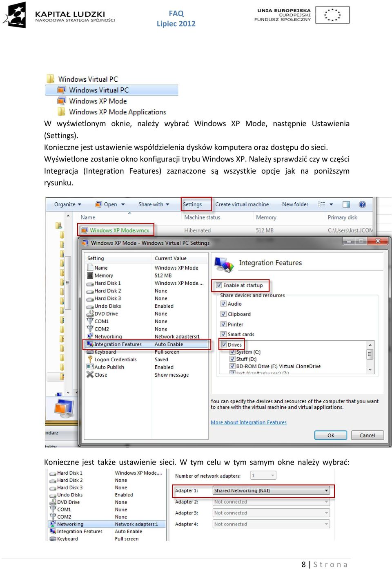Toggle BD-ROM Drive (F:) Virtual CloneDrive checkbox

232,366
